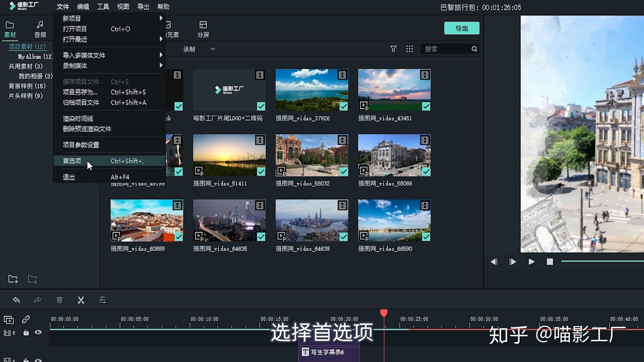This screenshot has width=644, height=362.
Task: Click the next frame playback button
Action: point(513,262)
